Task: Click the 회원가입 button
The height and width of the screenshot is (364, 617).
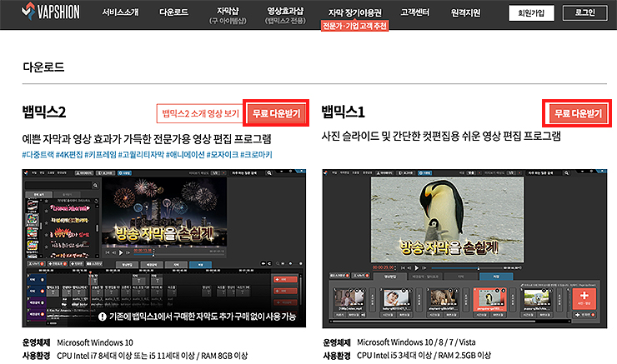Action: (x=531, y=13)
